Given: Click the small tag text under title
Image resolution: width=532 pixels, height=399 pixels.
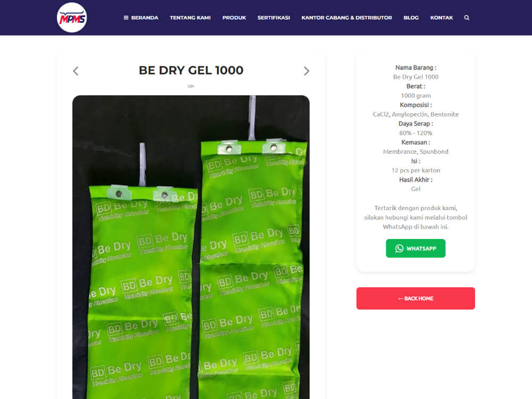Looking at the screenshot, I should point(190,86).
